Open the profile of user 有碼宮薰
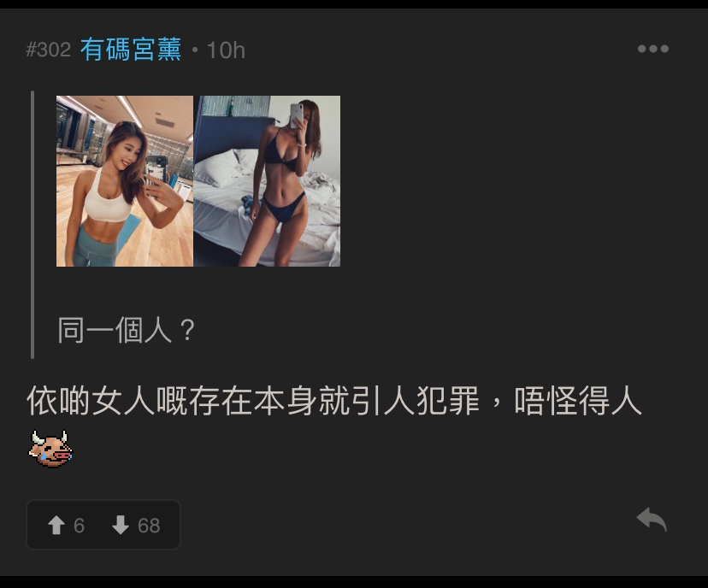Image resolution: width=708 pixels, height=588 pixels. (131, 50)
